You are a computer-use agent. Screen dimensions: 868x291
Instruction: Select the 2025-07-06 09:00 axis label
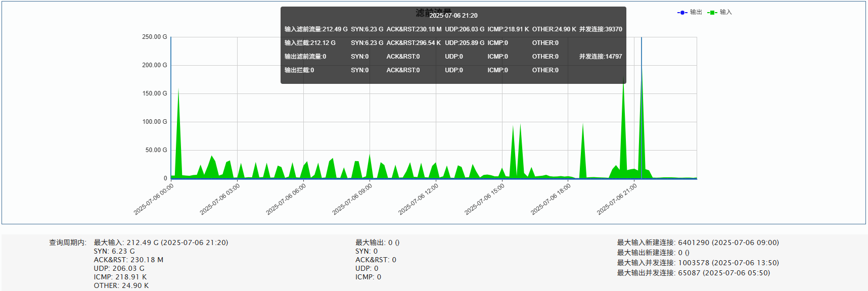[353, 199]
